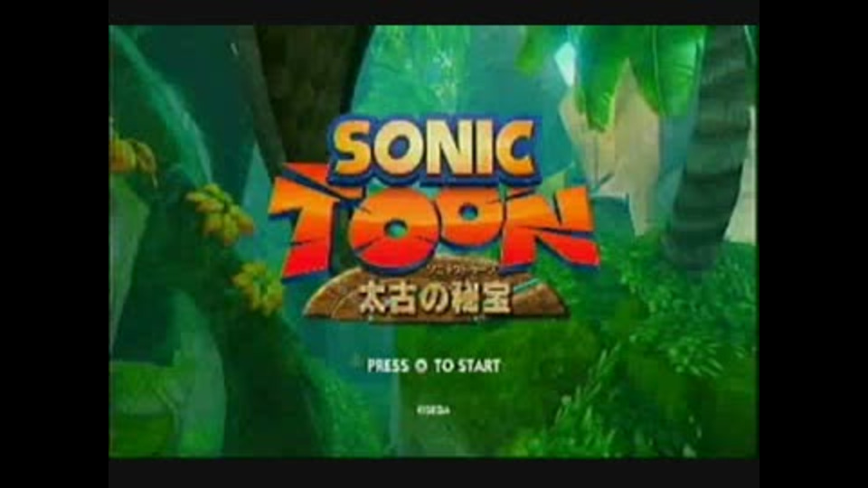Click the TO START text
Screen dimensions: 868x488
click(x=467, y=366)
